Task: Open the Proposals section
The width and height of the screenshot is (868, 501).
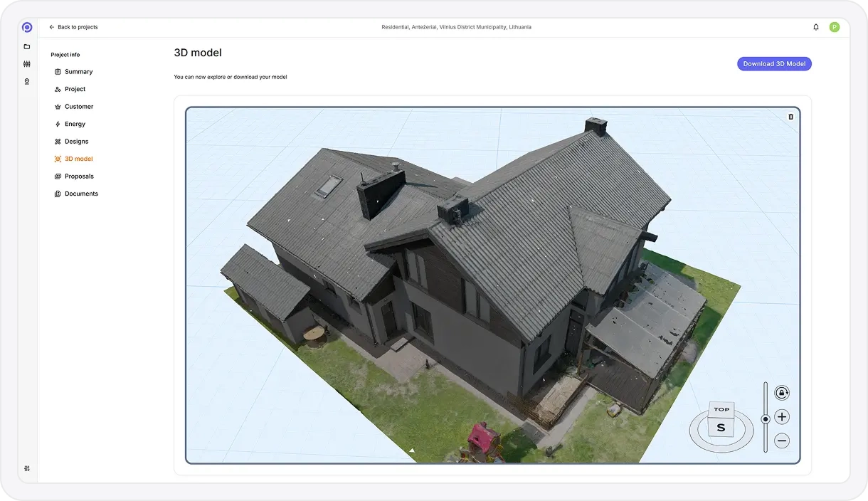Action: tap(79, 176)
